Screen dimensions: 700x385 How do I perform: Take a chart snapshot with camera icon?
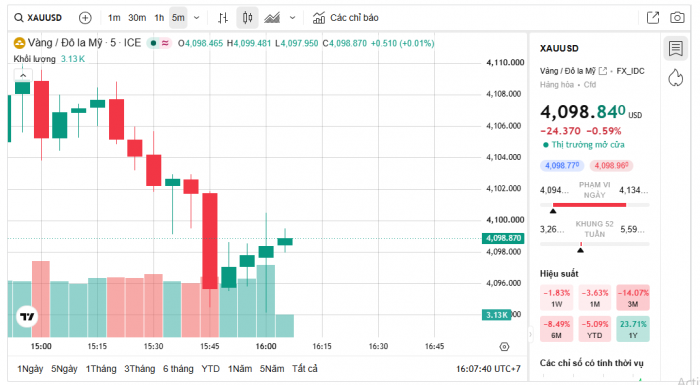coord(677,18)
